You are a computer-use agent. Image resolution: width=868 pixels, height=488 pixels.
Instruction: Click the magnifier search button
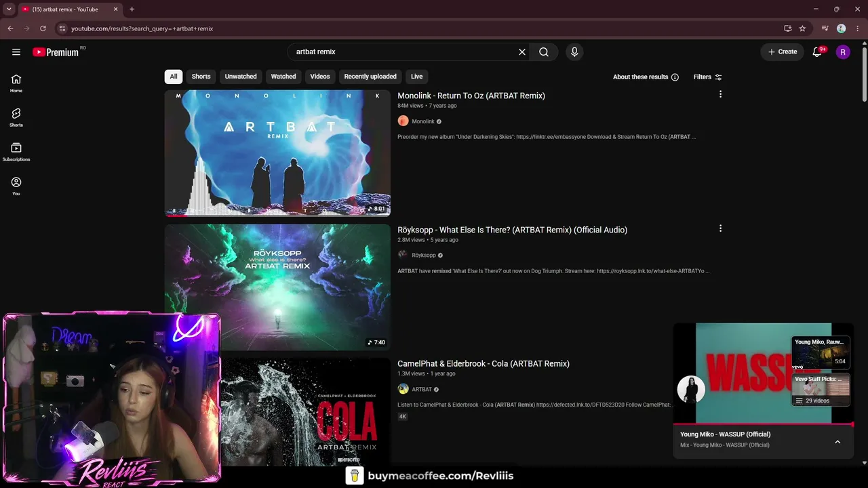[x=544, y=52]
